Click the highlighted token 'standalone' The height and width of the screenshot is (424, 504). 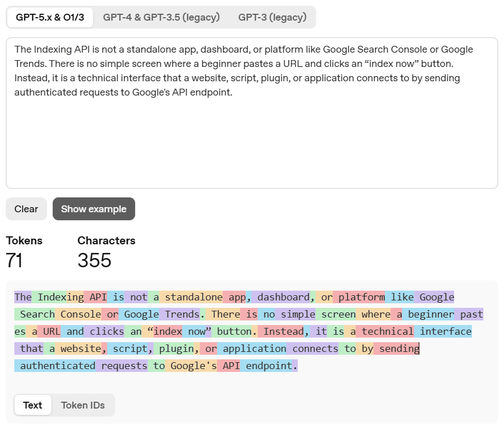[191, 297]
